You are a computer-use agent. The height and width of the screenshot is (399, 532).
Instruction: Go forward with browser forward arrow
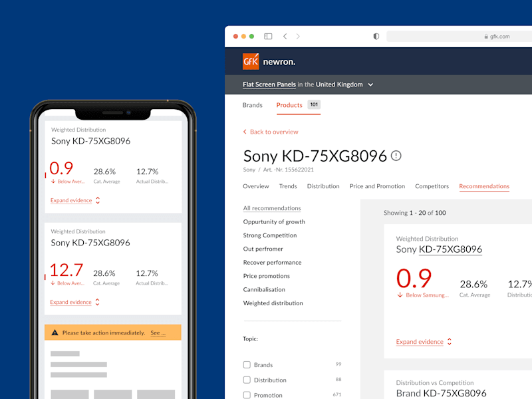[x=298, y=37]
